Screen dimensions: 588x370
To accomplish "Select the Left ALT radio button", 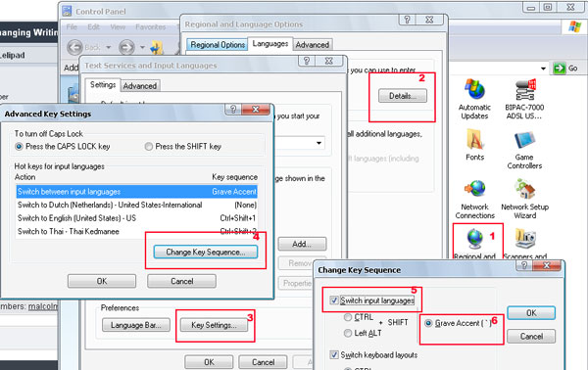I will coord(348,333).
